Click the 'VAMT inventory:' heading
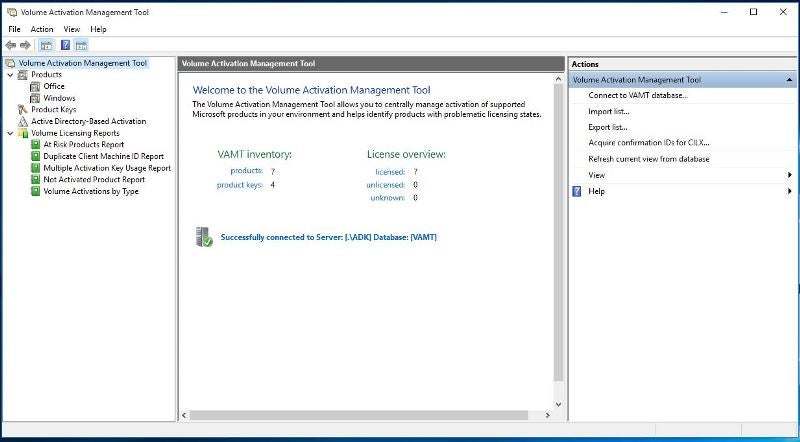The width and height of the screenshot is (800, 442). [255, 154]
